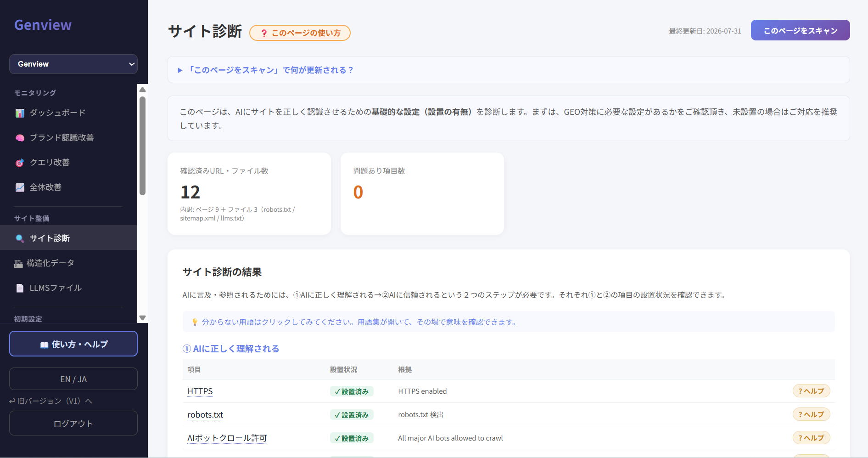Click the ログアウト button
This screenshot has width=868, height=458.
[x=73, y=423]
